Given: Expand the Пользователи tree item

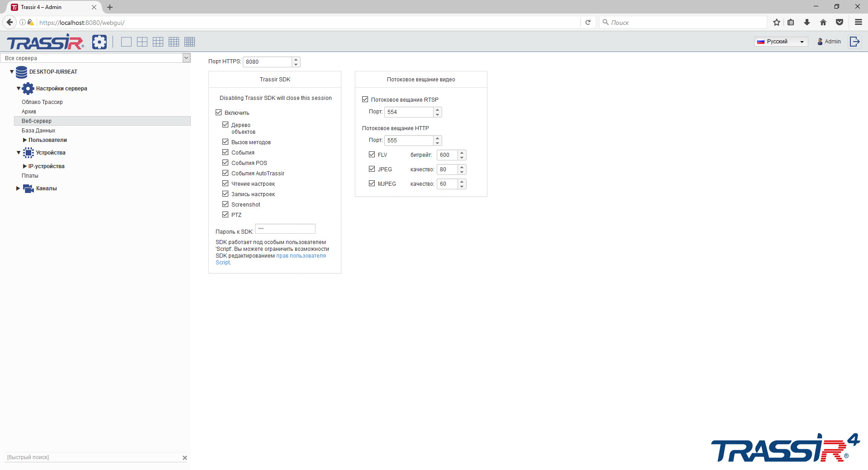Looking at the screenshot, I should (25, 140).
